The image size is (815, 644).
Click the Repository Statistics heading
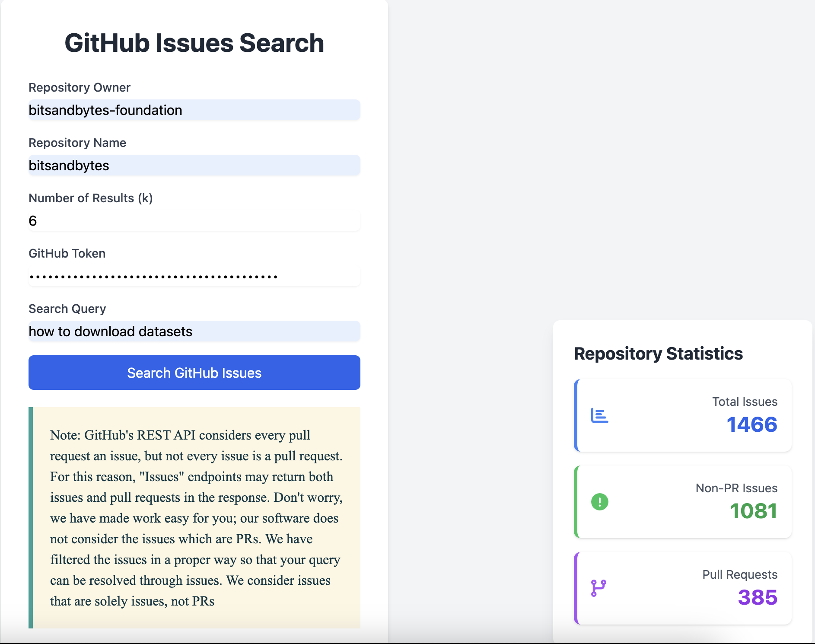coord(658,354)
